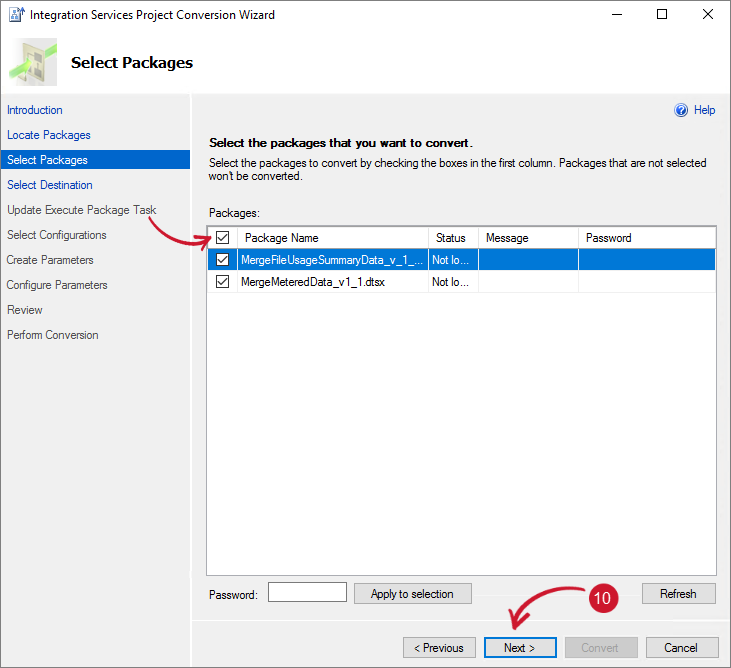Image resolution: width=731 pixels, height=668 pixels.
Task: Click Apply to selection button
Action: [x=413, y=594]
